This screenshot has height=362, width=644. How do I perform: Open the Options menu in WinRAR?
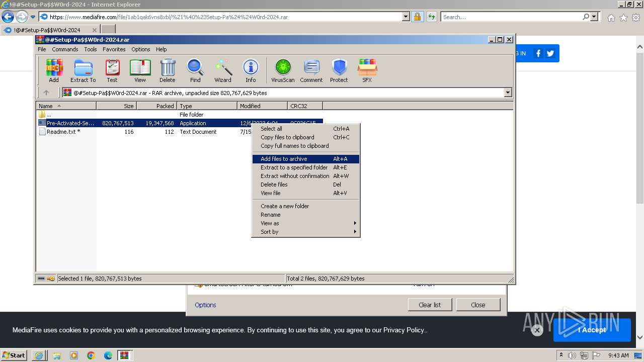[x=141, y=49]
